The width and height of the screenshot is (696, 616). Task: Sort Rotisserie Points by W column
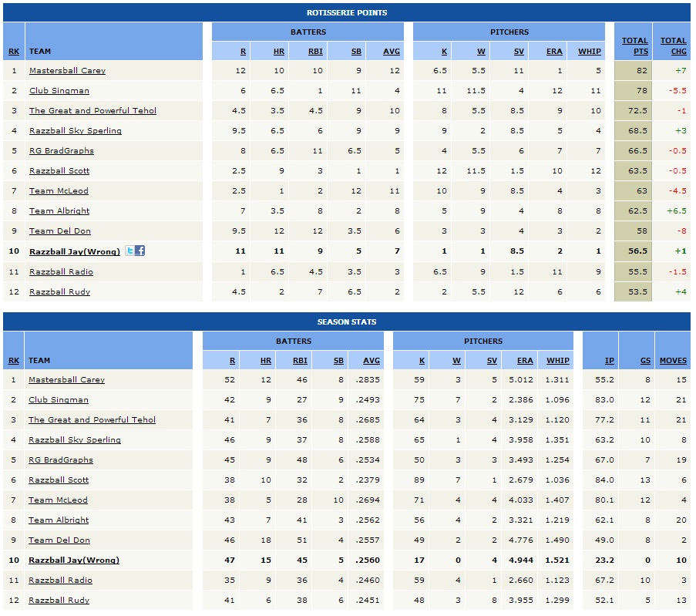(x=481, y=52)
